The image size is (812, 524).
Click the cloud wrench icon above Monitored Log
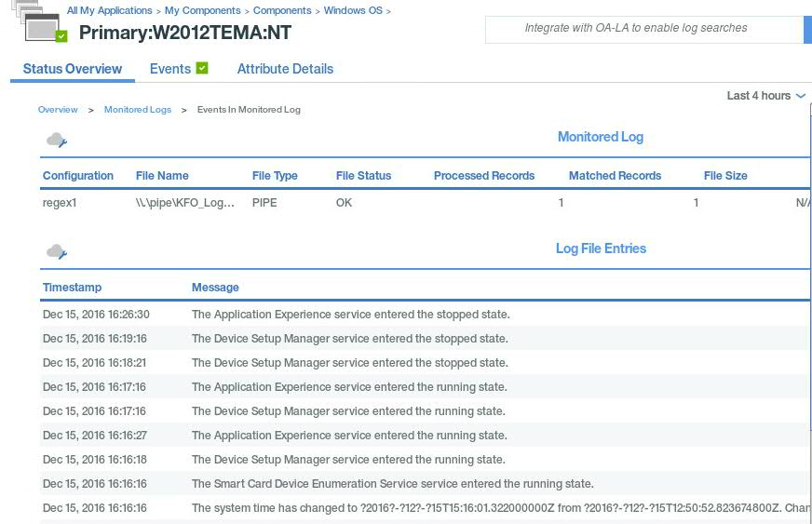click(x=57, y=140)
